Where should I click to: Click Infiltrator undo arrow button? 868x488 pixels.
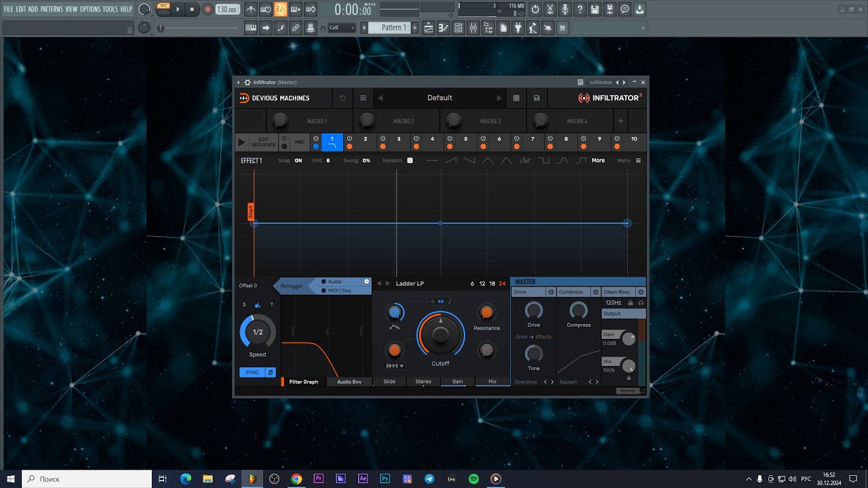[x=342, y=98]
